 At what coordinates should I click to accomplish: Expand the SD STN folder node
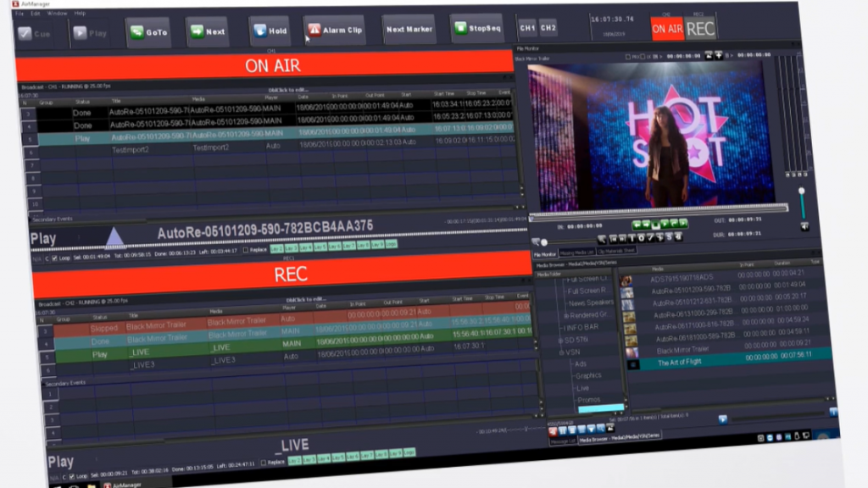[560, 340]
